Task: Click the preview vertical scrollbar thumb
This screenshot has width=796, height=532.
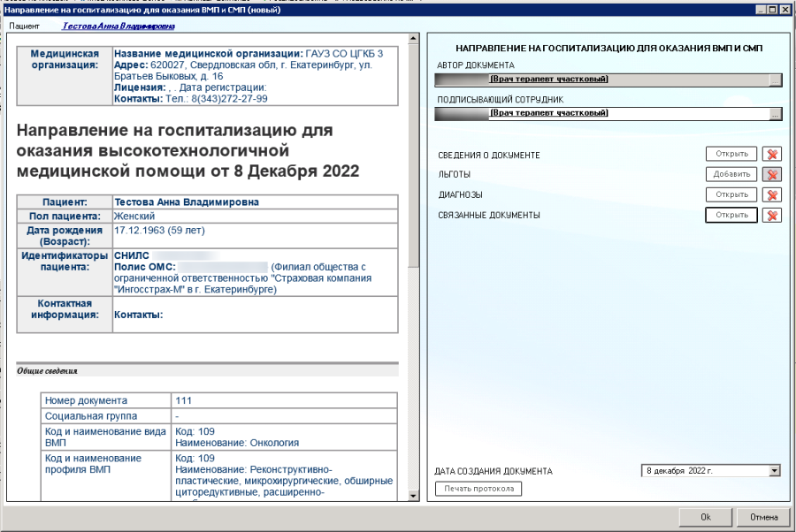Action: [x=413, y=155]
